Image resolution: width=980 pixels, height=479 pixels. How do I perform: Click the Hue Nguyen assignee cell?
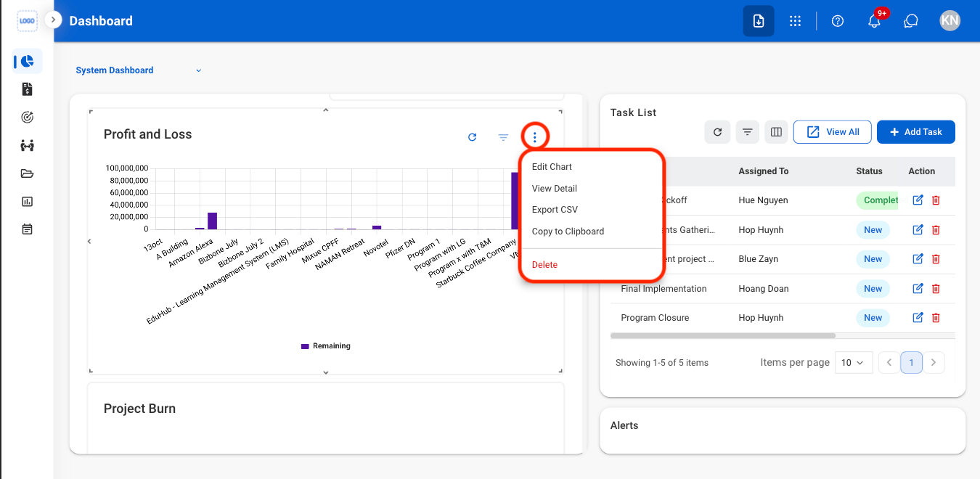tap(763, 200)
